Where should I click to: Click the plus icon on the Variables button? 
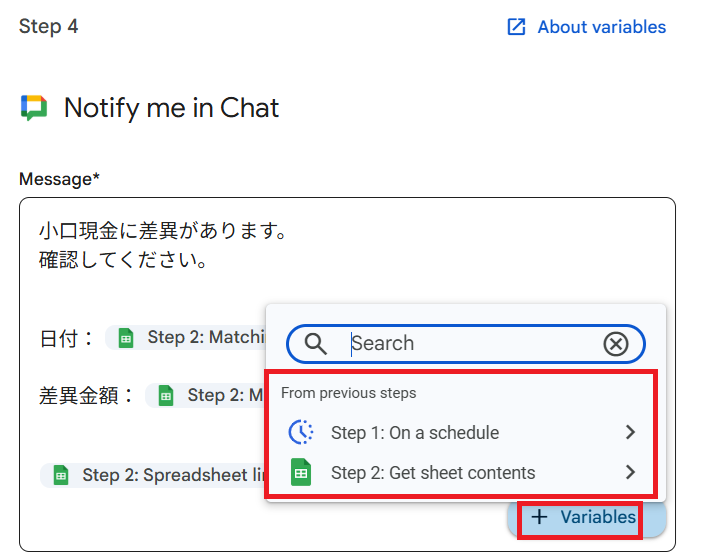tap(539, 517)
